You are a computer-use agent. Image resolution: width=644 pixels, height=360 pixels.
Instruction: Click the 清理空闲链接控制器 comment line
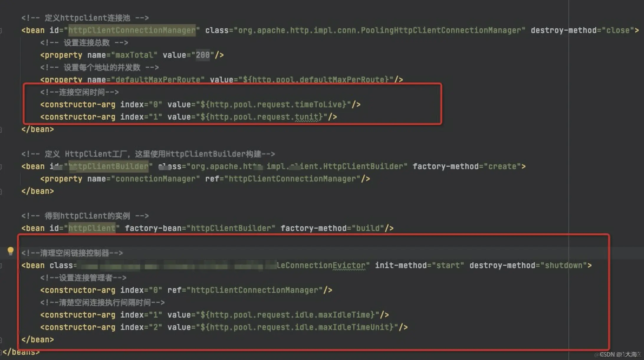click(x=72, y=253)
